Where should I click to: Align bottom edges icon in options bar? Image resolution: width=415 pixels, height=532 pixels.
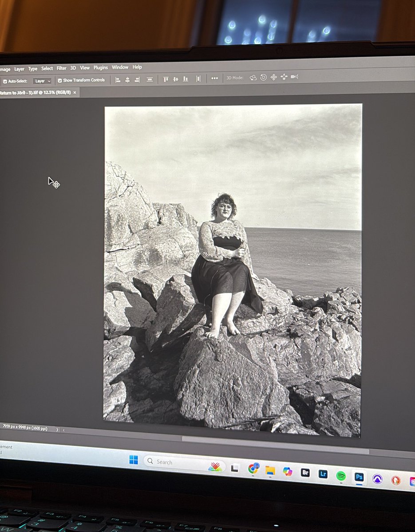pyautogui.click(x=186, y=79)
